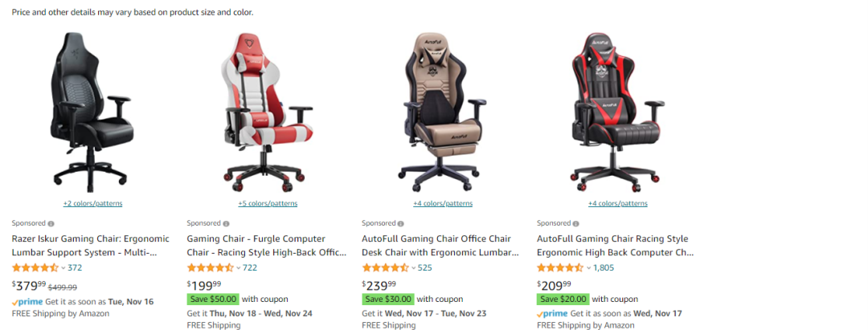Image resolution: width=868 pixels, height=330 pixels.
Task: Expand rating breakdown chevron next to 372 reviews
Action: tap(63, 268)
